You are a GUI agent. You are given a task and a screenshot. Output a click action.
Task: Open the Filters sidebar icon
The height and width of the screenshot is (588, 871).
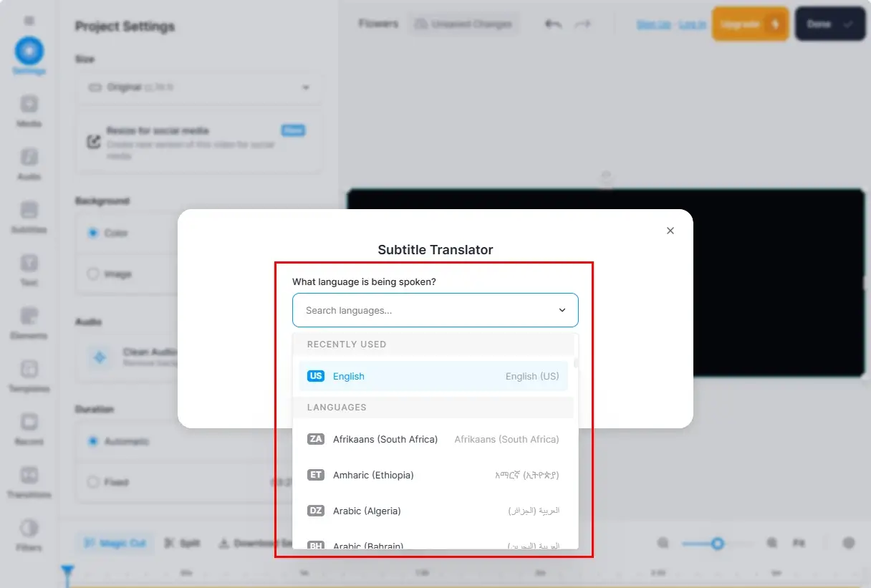coord(29,529)
